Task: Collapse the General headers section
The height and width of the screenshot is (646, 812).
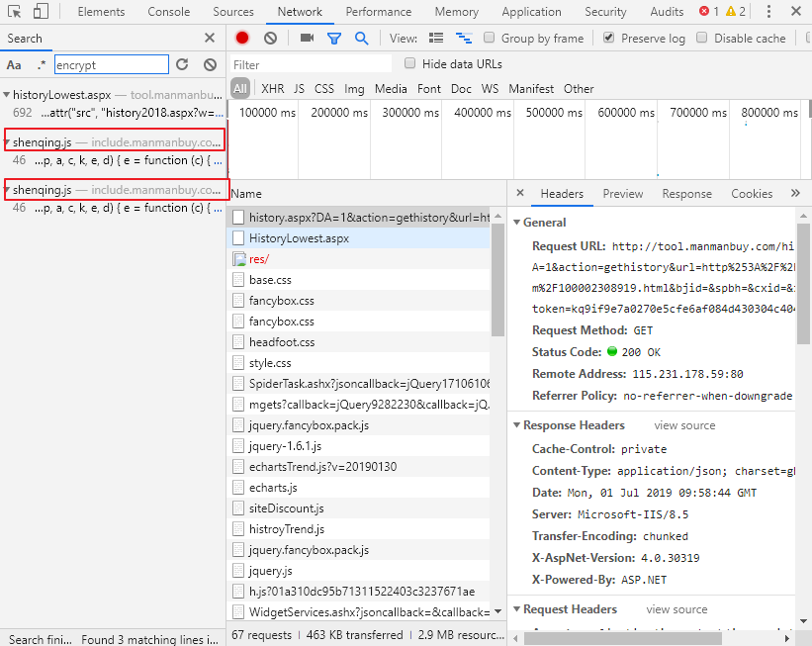Action: click(x=516, y=223)
